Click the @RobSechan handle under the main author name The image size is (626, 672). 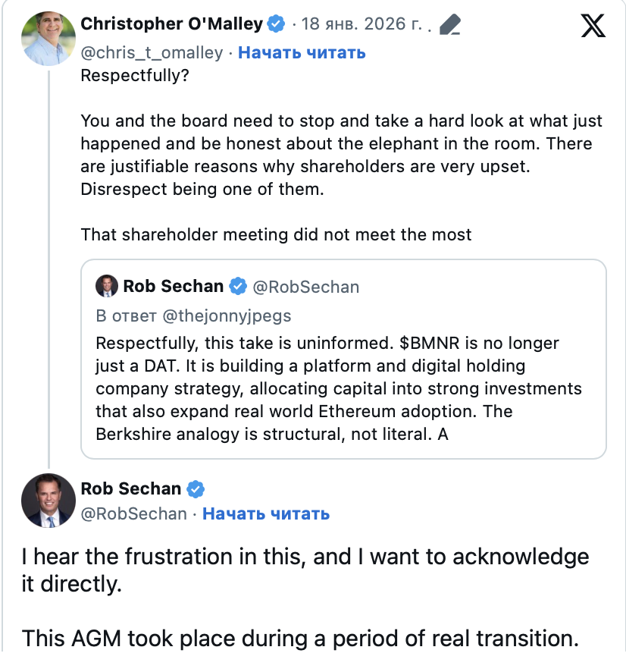[133, 513]
